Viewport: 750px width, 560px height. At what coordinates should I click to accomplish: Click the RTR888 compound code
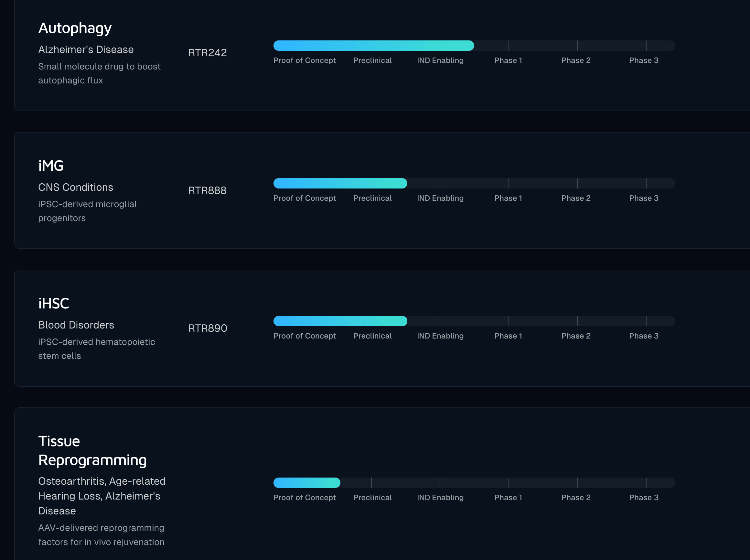point(207,190)
